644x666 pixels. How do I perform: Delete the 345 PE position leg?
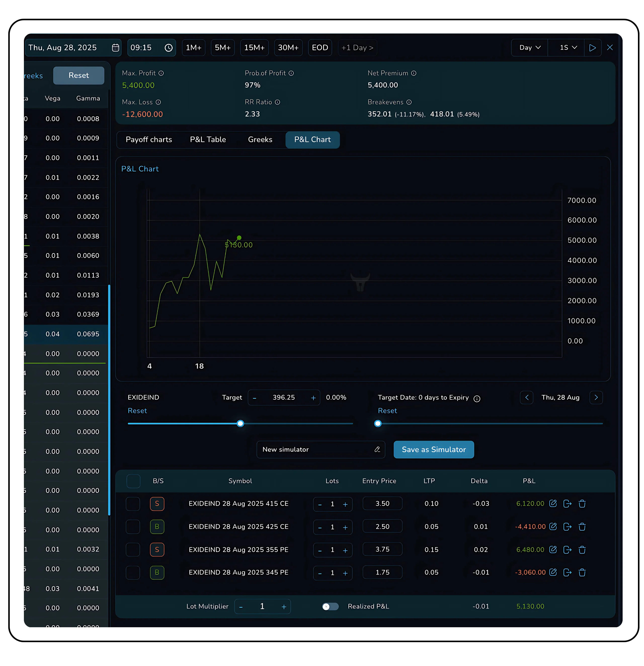click(582, 572)
